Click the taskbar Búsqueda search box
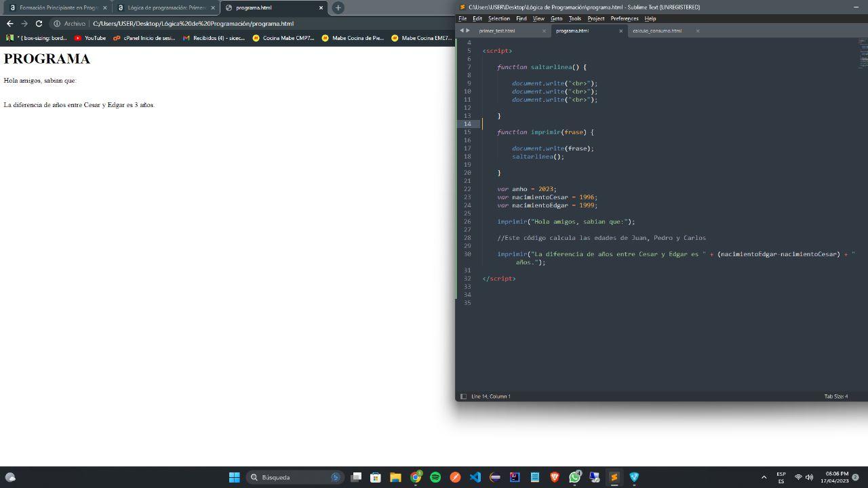Viewport: 868px width, 488px height. coord(295,477)
